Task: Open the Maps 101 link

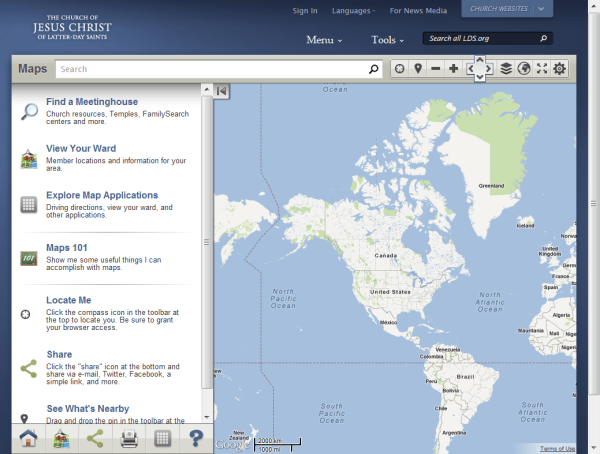Action: pos(67,248)
